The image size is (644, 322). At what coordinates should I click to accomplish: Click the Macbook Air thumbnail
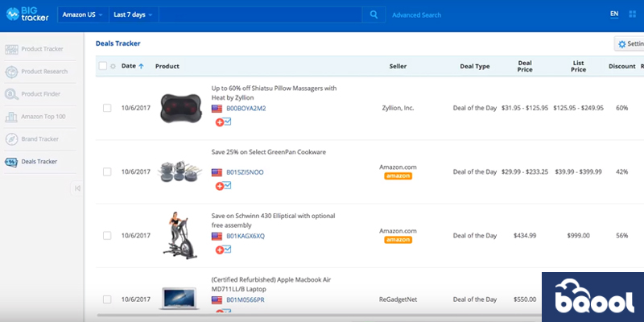coord(179,298)
